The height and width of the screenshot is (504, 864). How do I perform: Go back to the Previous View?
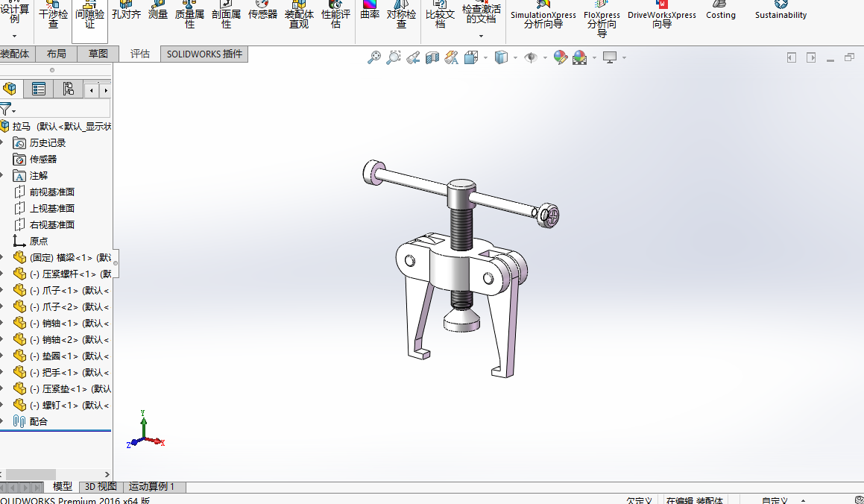[413, 57]
